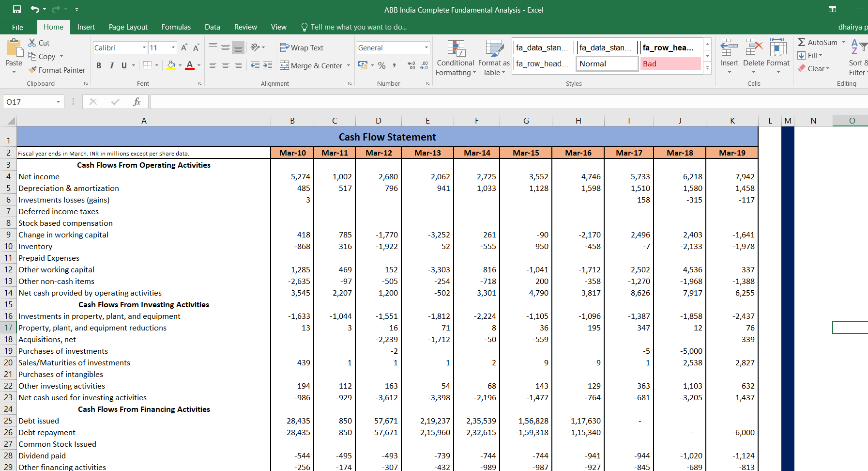The width and height of the screenshot is (868, 471).
Task: Toggle Wrap Text
Action: click(x=302, y=47)
